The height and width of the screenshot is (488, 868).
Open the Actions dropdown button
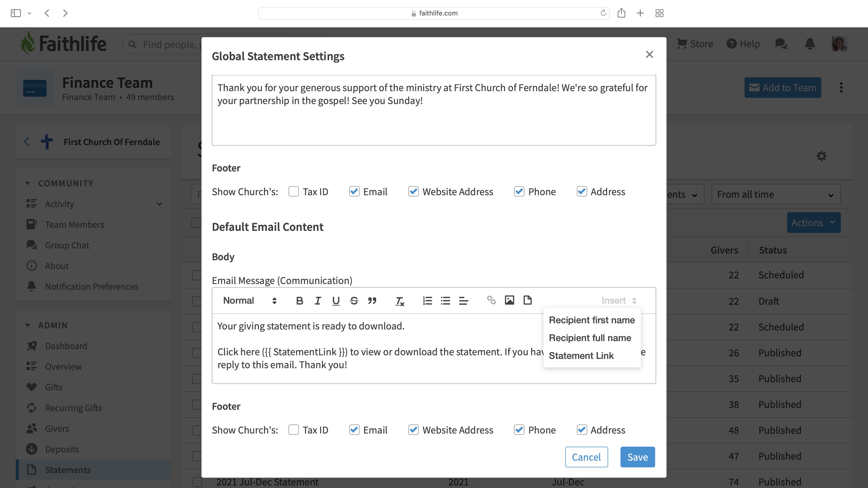pyautogui.click(x=813, y=223)
